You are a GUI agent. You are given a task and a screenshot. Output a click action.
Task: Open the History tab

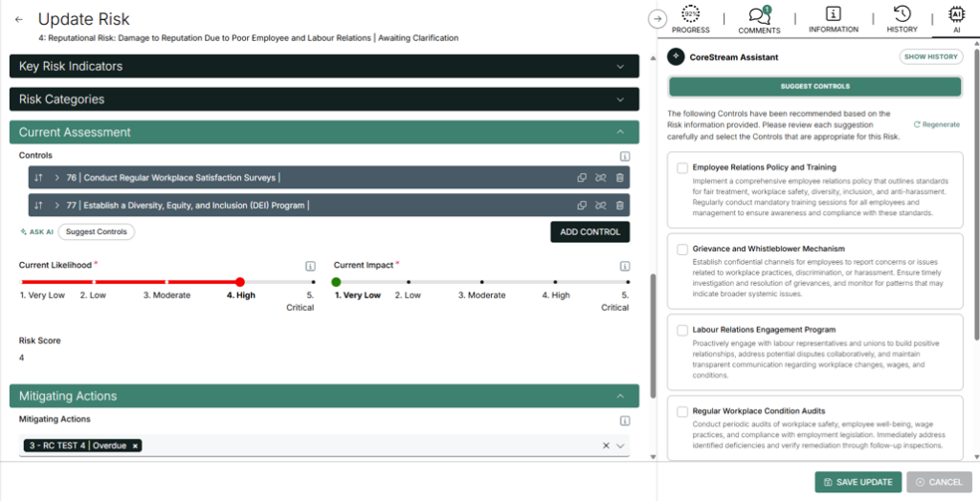pyautogui.click(x=902, y=19)
